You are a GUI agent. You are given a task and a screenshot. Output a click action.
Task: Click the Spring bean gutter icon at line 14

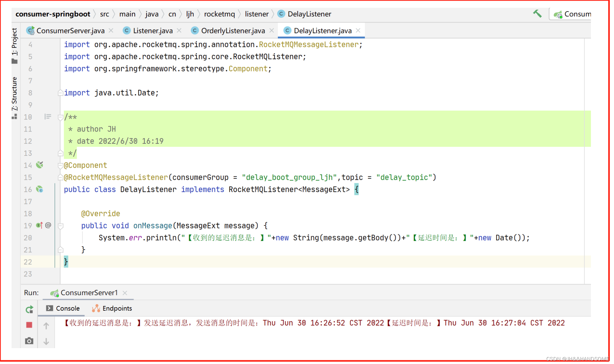pos(40,165)
